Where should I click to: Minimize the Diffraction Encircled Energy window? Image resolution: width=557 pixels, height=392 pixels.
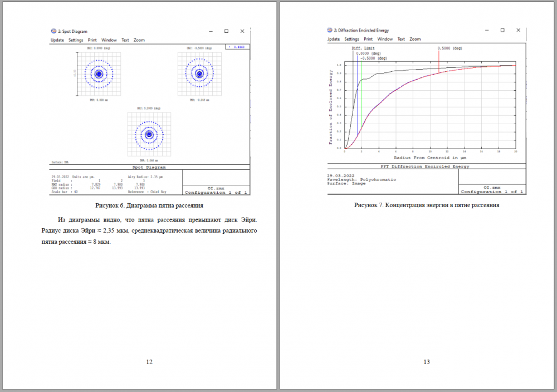(x=486, y=30)
